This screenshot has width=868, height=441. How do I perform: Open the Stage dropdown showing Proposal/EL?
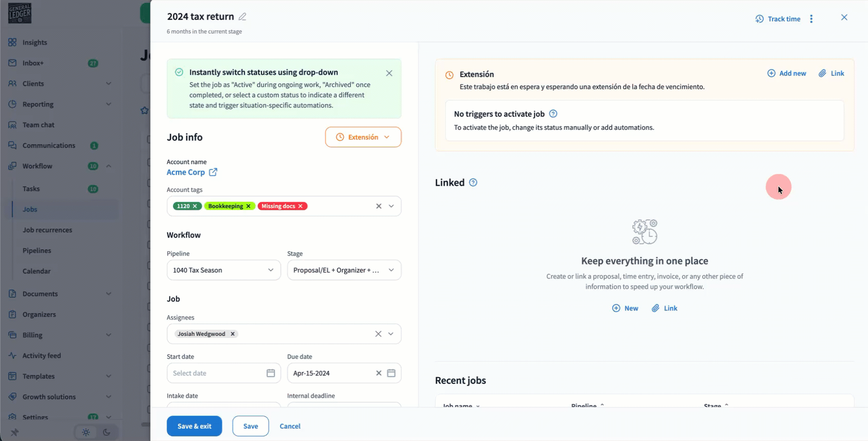344,270
